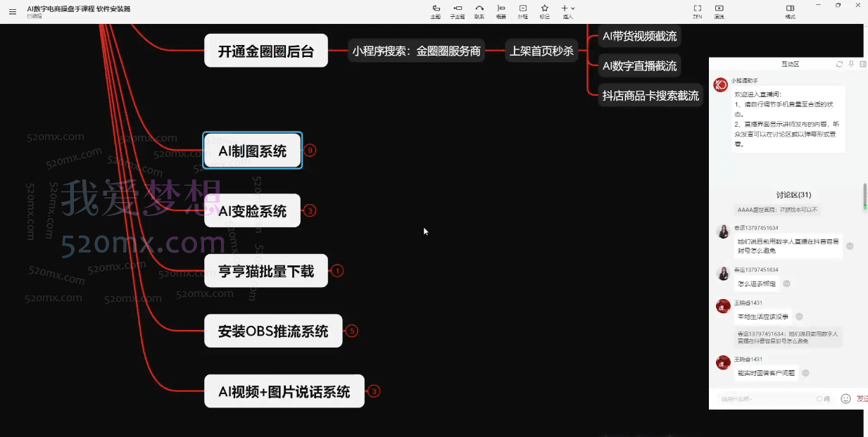Pin the 互动区 interaction panel
Image resolution: width=868 pixels, height=437 pixels.
pos(851,63)
